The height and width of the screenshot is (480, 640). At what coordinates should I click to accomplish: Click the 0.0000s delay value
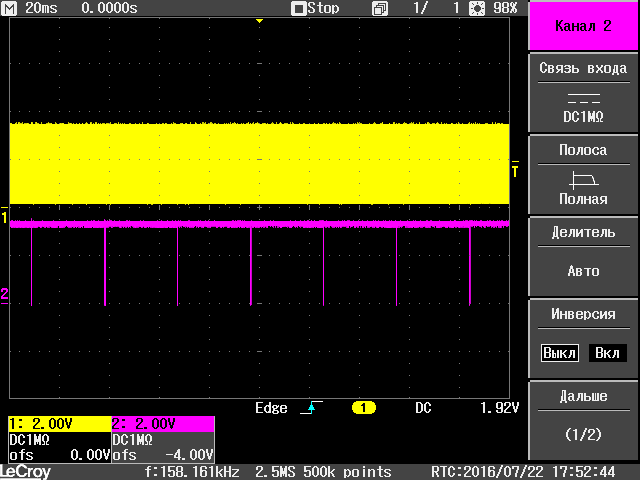tap(109, 8)
